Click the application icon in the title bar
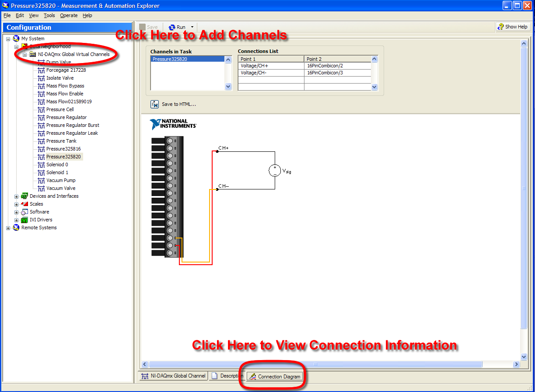The height and width of the screenshot is (392, 535). (x=6, y=6)
